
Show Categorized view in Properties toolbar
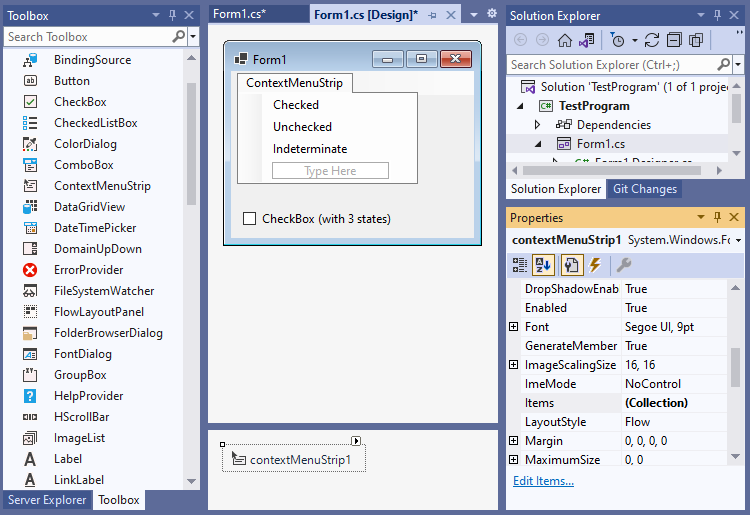click(x=520, y=265)
